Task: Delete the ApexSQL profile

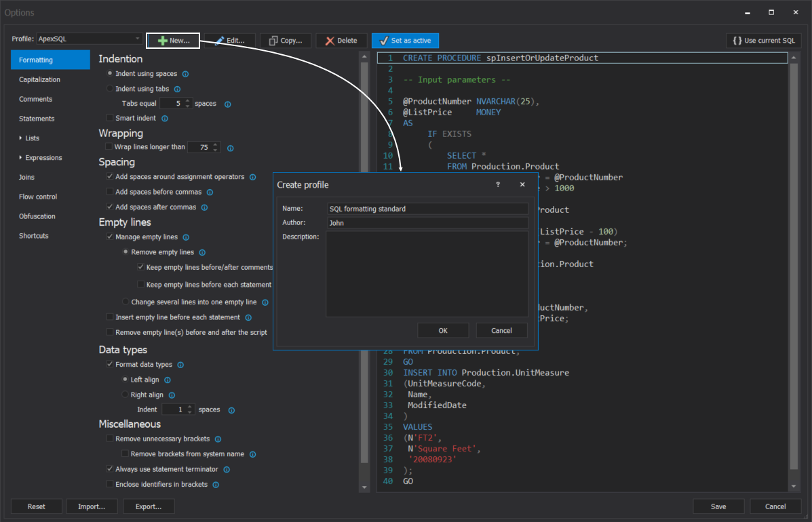Action: [341, 40]
